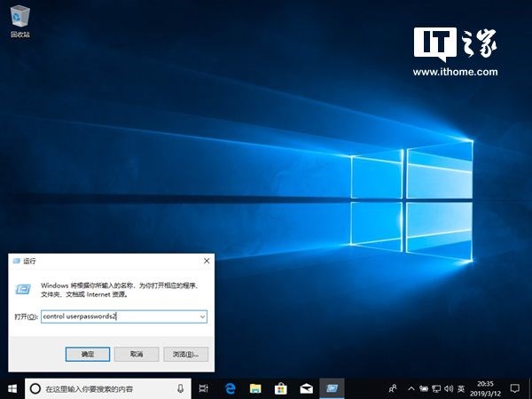Viewport: 532px width, 399px height.
Task: Open Task View from the taskbar
Action: click(x=204, y=388)
